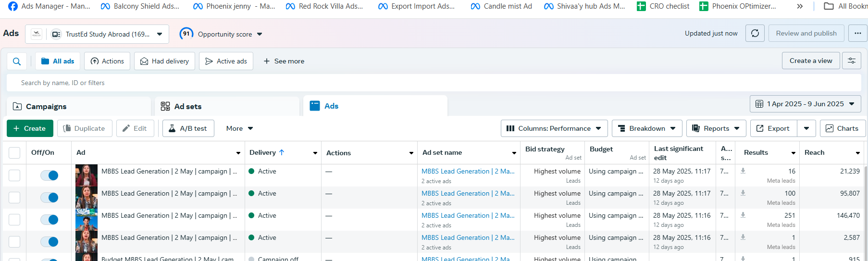The image size is (868, 261).
Task: Check the box for the 2,587 reach row
Action: pos(14,241)
